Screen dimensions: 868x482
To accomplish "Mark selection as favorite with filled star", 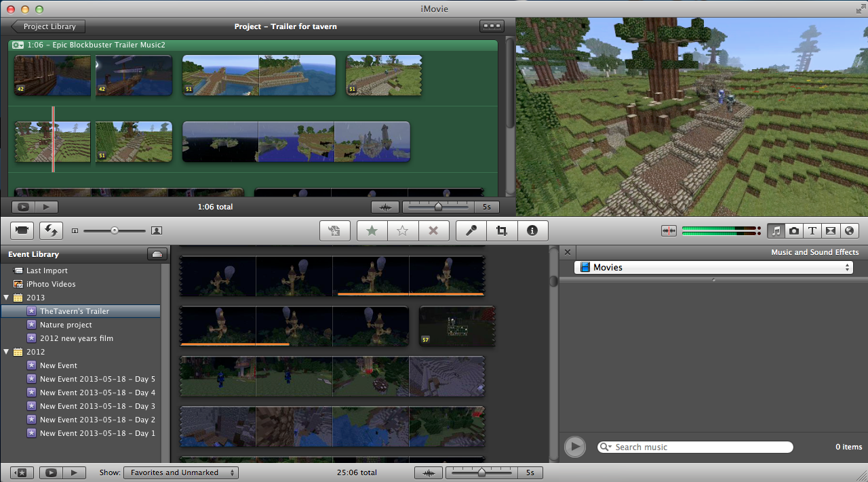I will point(372,230).
